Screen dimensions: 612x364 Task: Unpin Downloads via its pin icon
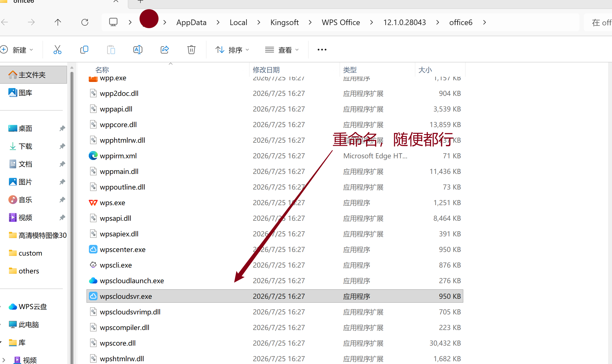click(x=62, y=146)
